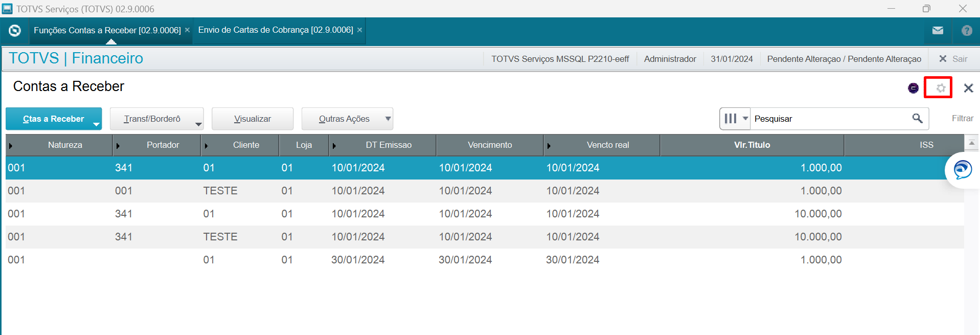Click the purple round status icon

click(913, 88)
